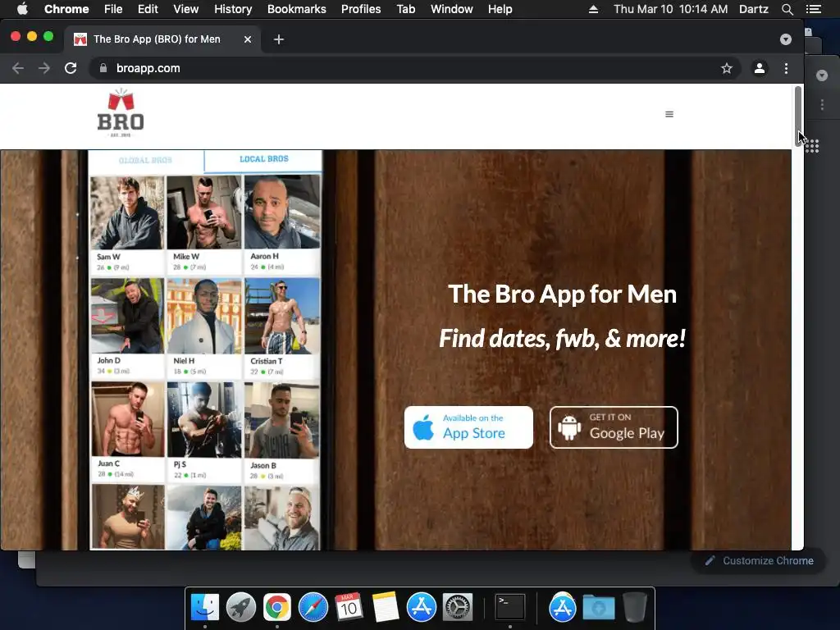Open apps grid icon in background window
This screenshot has width=840, height=630.
point(812,146)
